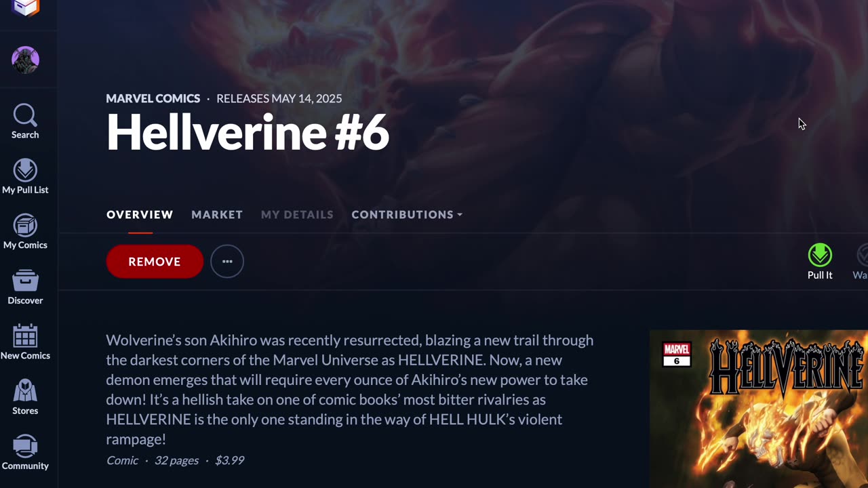Switch to the MY DETAILS tab
This screenshot has width=868, height=488.
pyautogui.click(x=297, y=215)
